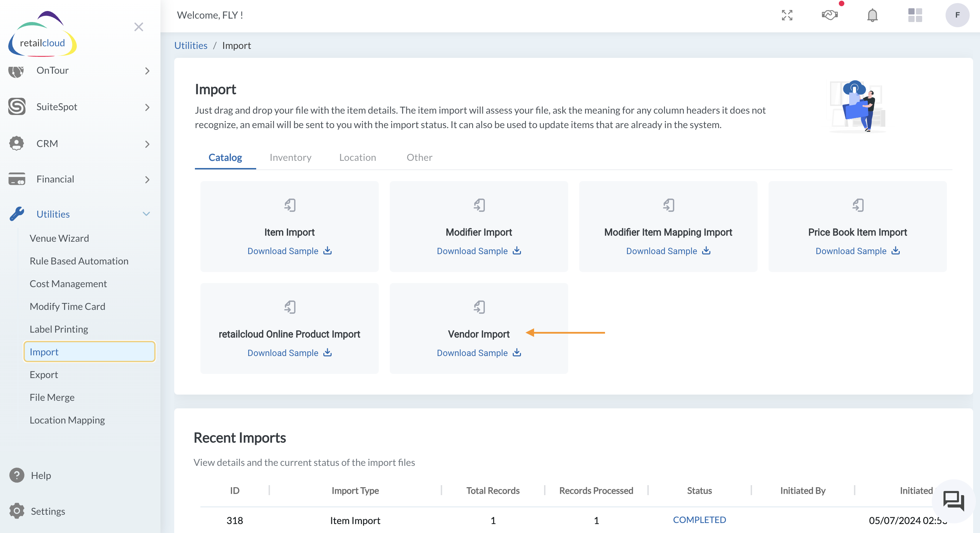Click the Status column header

click(x=699, y=490)
